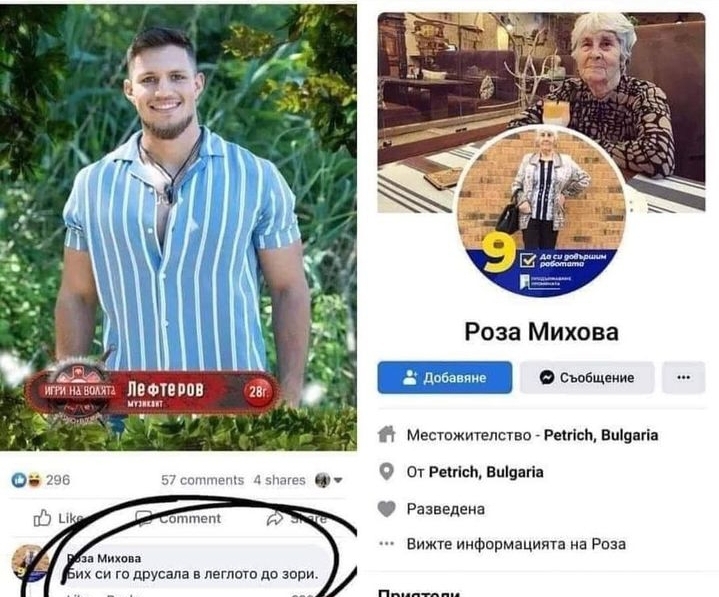
Task: Click the heart icon beside Разведена
Action: click(x=387, y=509)
